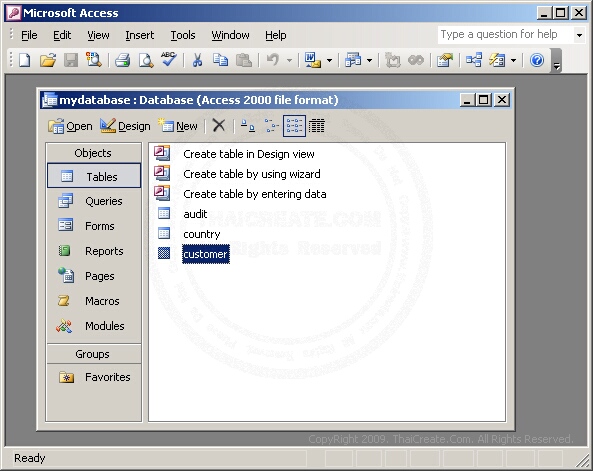Image resolution: width=593 pixels, height=471 pixels.
Task: Click the New database toolbar icon
Action: pyautogui.click(x=25, y=60)
